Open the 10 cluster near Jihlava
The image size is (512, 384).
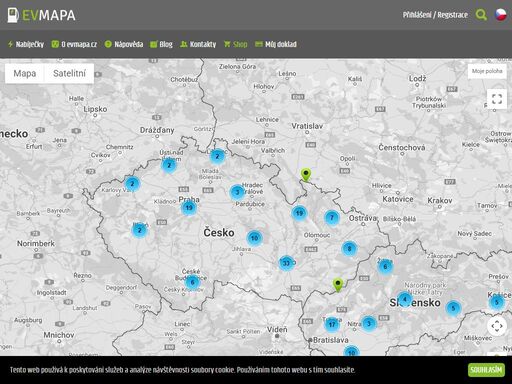pos(254,238)
